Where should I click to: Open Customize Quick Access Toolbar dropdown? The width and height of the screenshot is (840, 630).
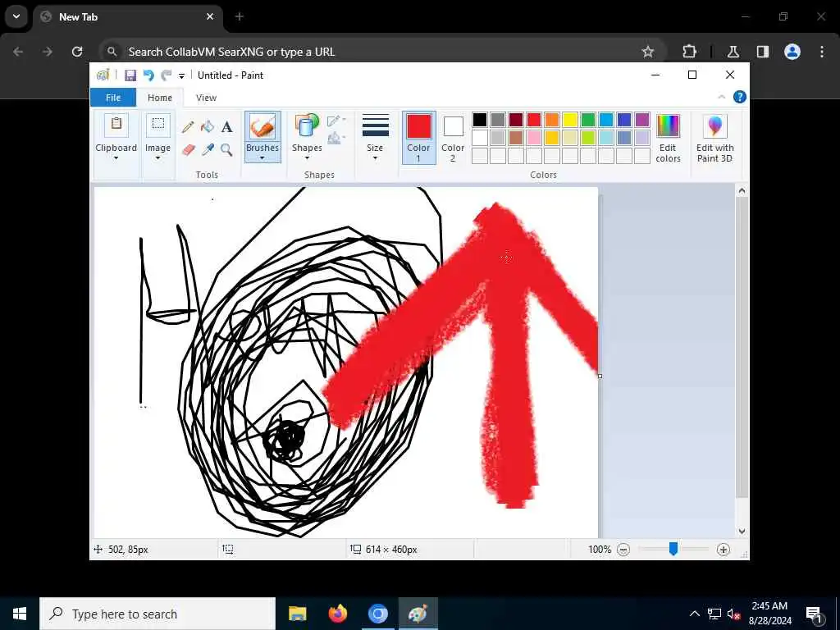click(181, 76)
